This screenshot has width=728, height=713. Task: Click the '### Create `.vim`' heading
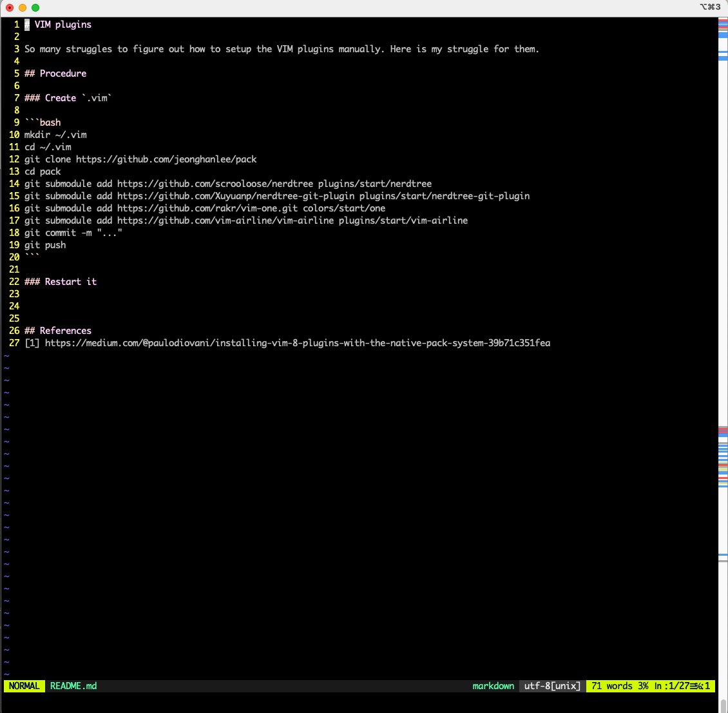(68, 98)
